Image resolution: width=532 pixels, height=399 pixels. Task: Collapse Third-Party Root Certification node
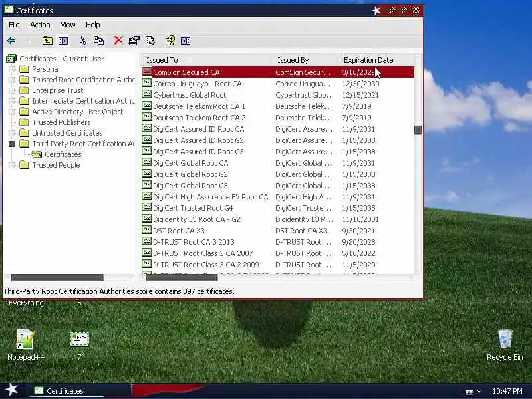click(12, 144)
